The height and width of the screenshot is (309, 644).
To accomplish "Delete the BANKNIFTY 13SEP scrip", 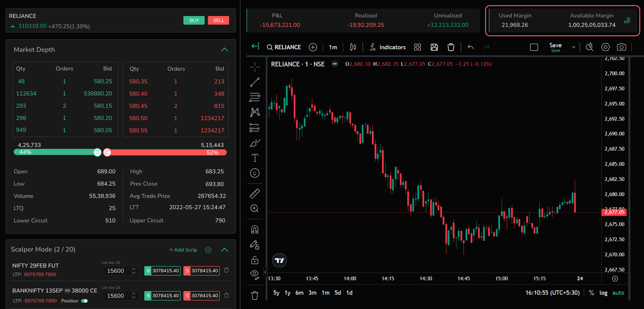I will tap(227, 296).
